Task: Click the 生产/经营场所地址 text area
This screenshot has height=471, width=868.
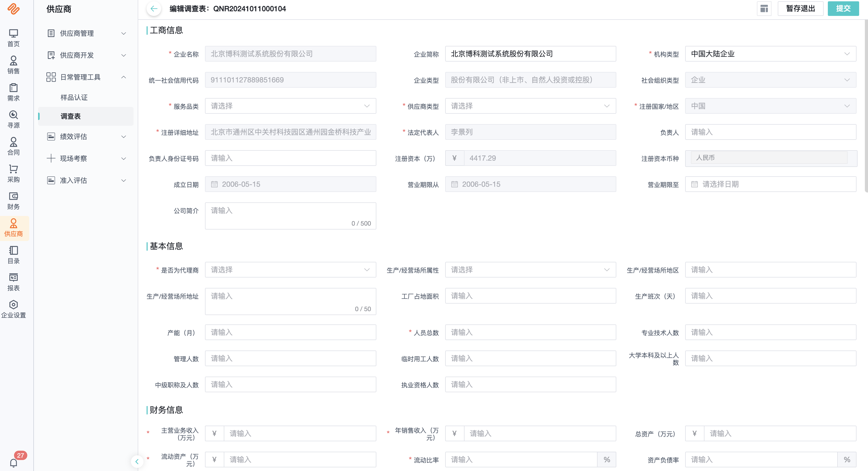Action: (x=291, y=301)
